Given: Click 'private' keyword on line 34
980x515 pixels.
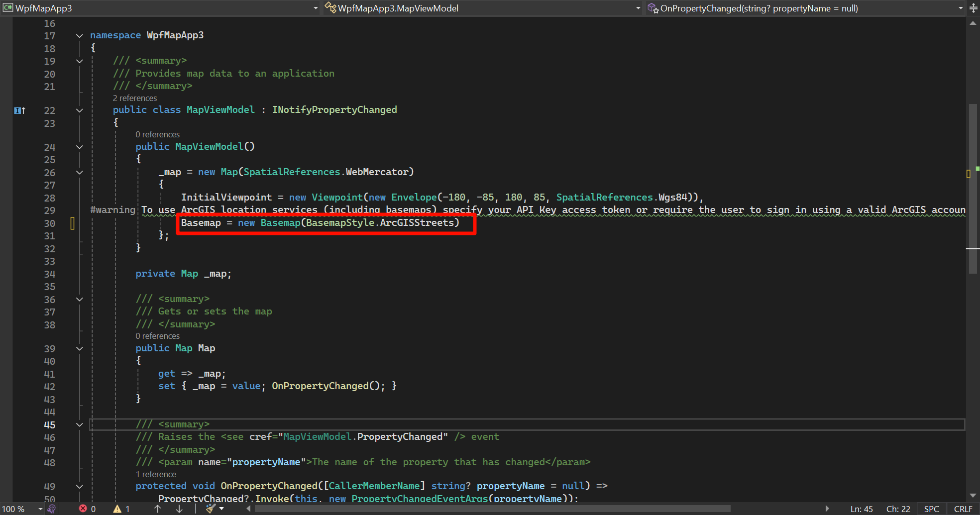Looking at the screenshot, I should coord(155,273).
